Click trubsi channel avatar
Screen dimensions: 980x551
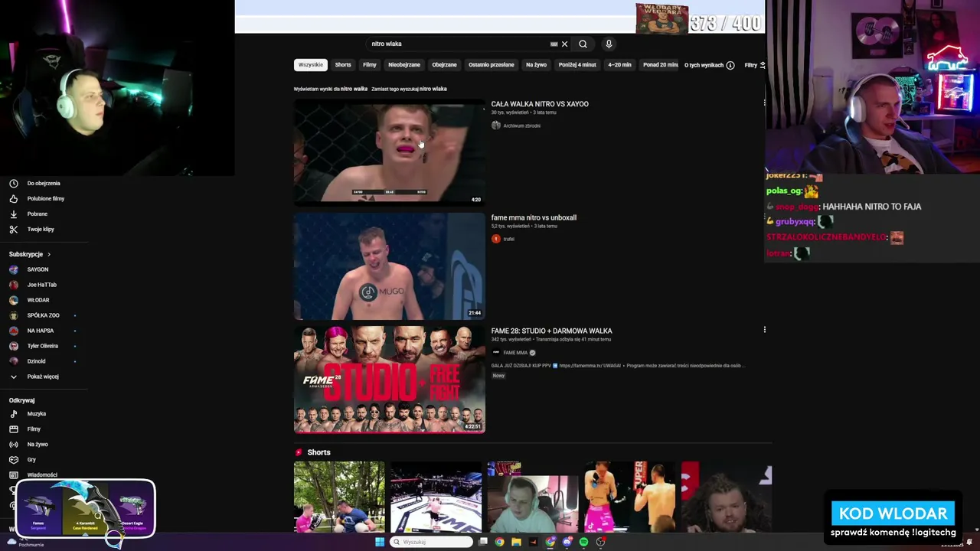click(496, 239)
